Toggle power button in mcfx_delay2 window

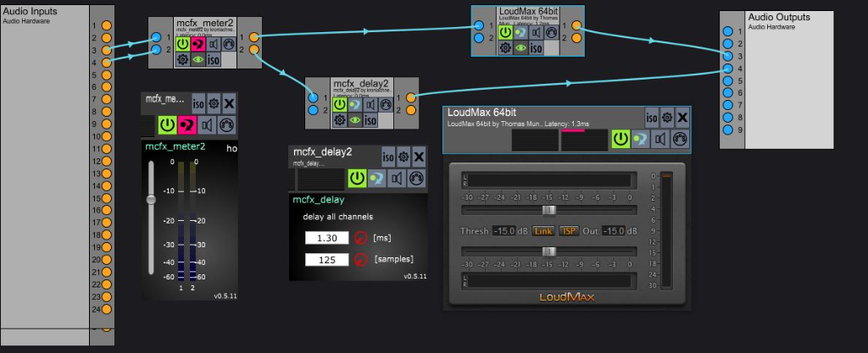357,179
